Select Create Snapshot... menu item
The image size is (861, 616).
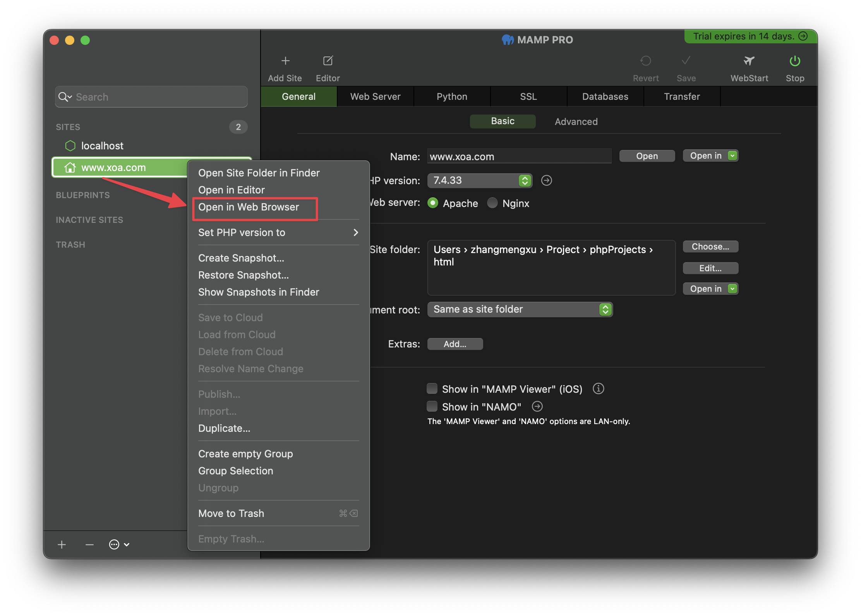coord(278,258)
